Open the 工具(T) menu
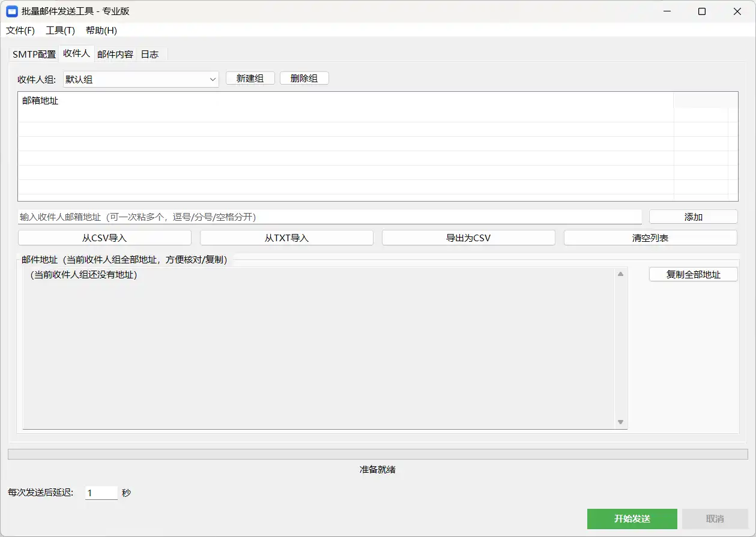 (60, 31)
